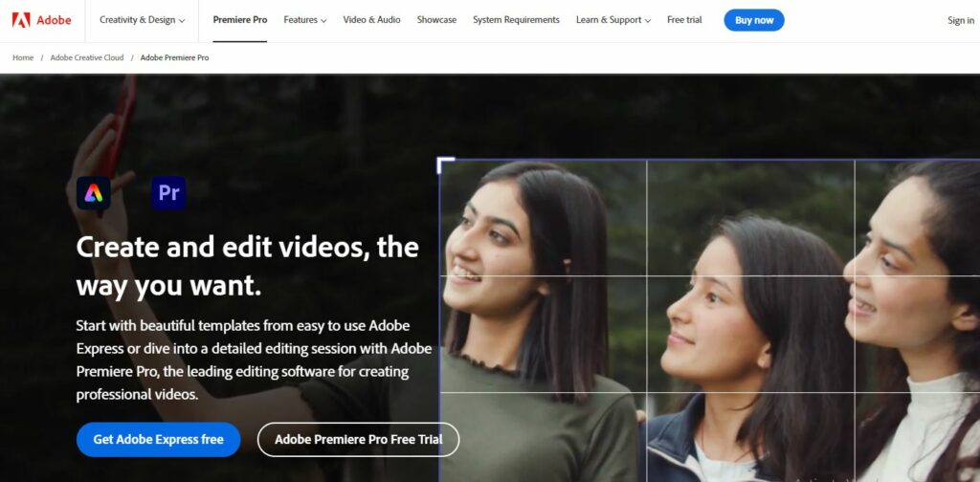Image resolution: width=980 pixels, height=482 pixels.
Task: Click Adobe Premiere Pro Free Trial button
Action: [x=358, y=440]
